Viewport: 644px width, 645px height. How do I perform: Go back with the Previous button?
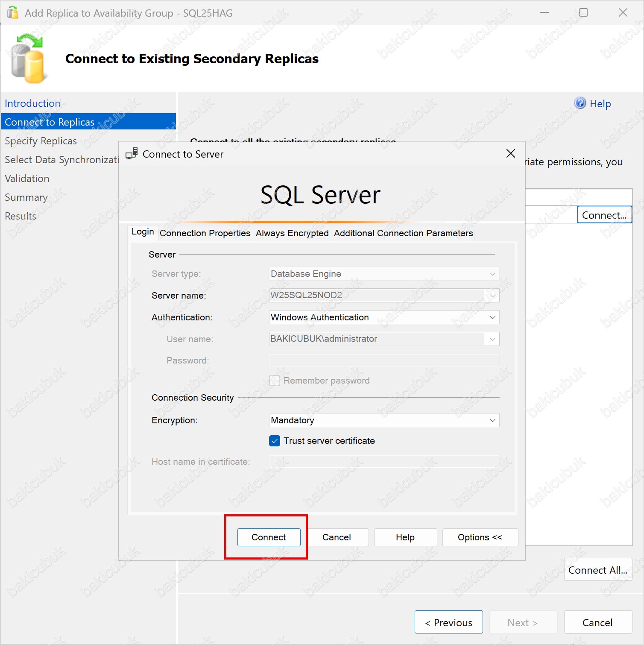(448, 622)
